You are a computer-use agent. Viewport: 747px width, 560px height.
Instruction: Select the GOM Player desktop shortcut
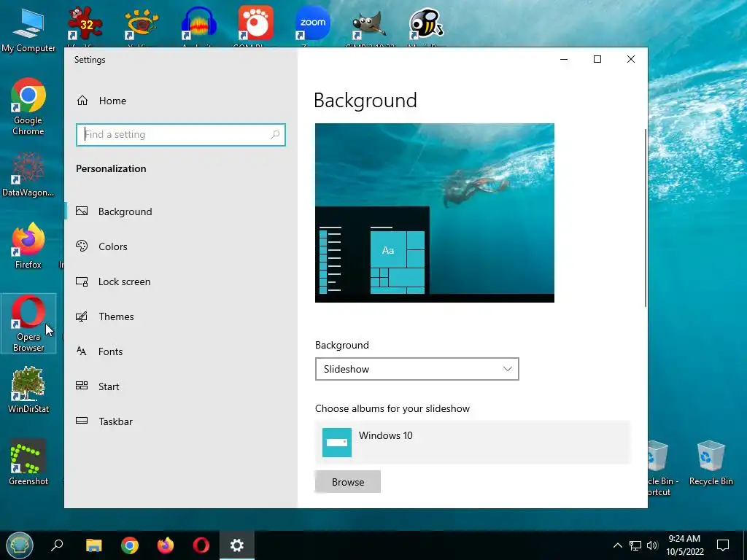(255, 24)
